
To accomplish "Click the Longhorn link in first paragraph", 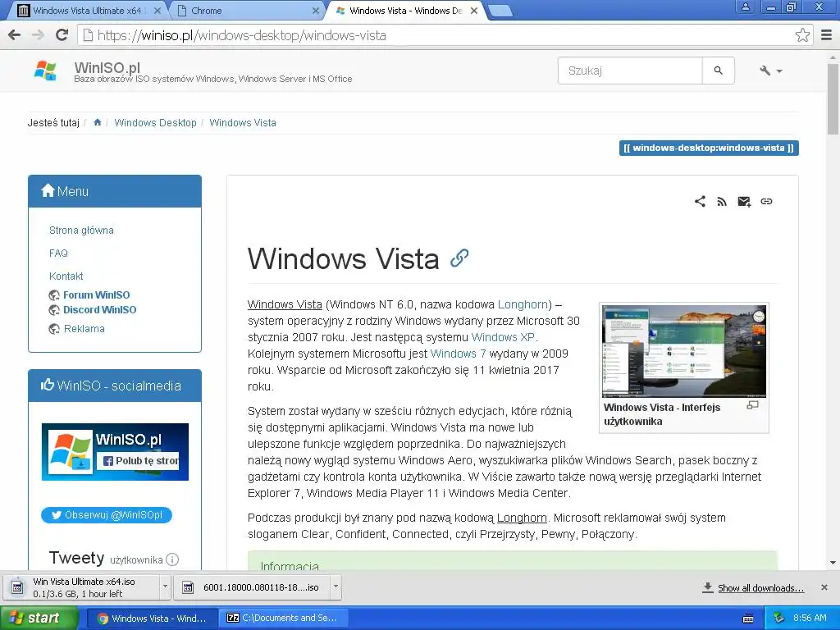I will [523, 304].
